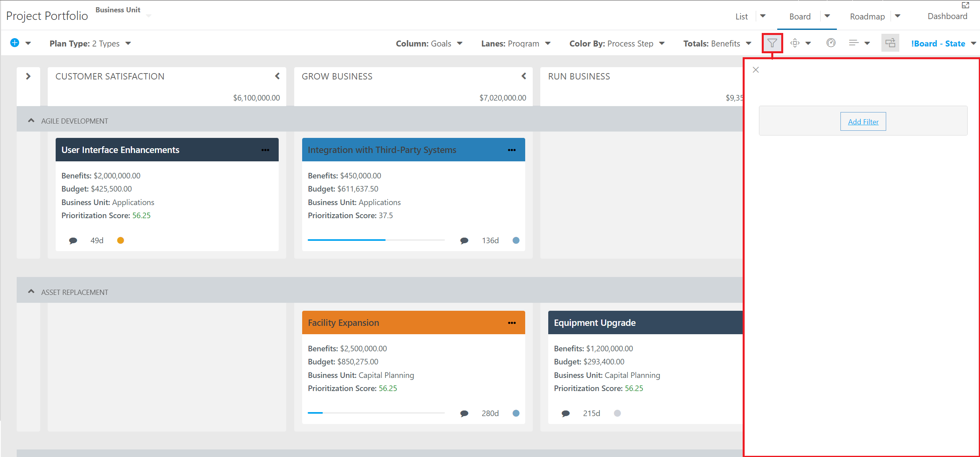980x457 pixels.
Task: Open the Totals: Benefits dropdown
Action: pyautogui.click(x=718, y=43)
